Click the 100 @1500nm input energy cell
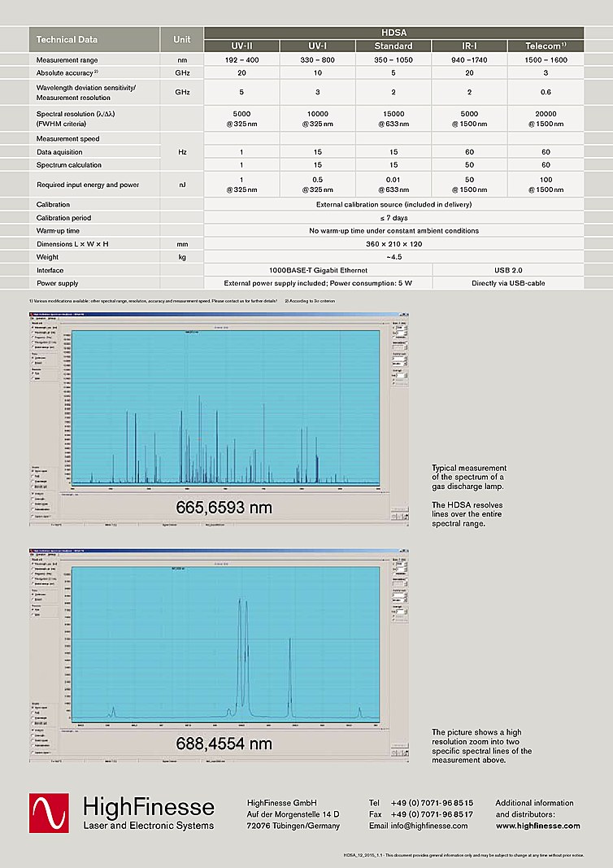 click(546, 185)
